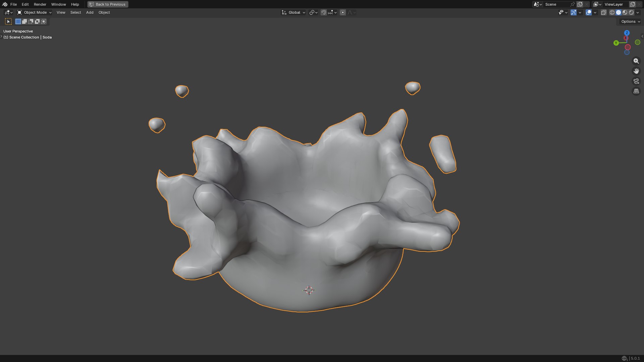Open the viewport Select menu
Image resolution: width=644 pixels, height=362 pixels.
pos(75,12)
